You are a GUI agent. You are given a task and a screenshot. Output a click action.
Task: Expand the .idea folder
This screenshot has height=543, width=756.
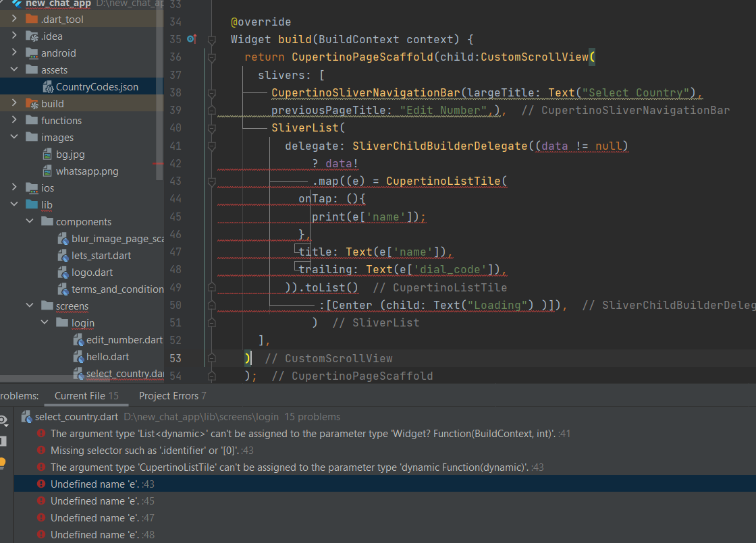click(14, 36)
